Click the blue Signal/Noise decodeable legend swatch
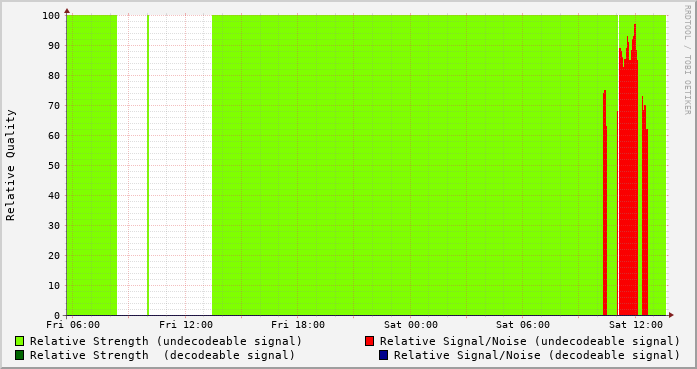The image size is (697, 369). (384, 355)
